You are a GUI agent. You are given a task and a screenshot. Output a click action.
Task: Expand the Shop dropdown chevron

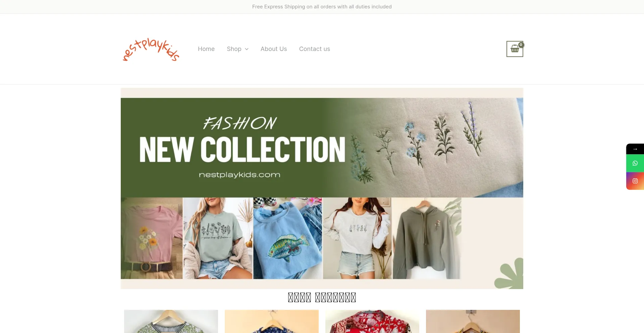[x=247, y=49]
